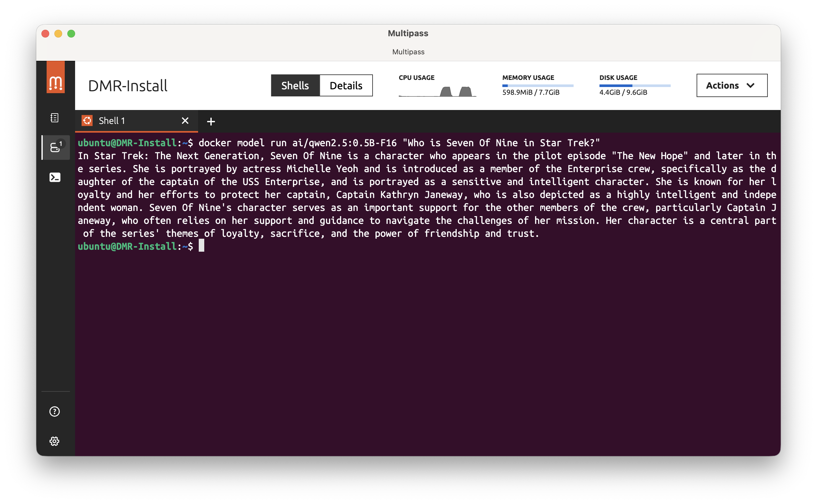Open the terminal sidebar icon
817x504 pixels.
55,177
